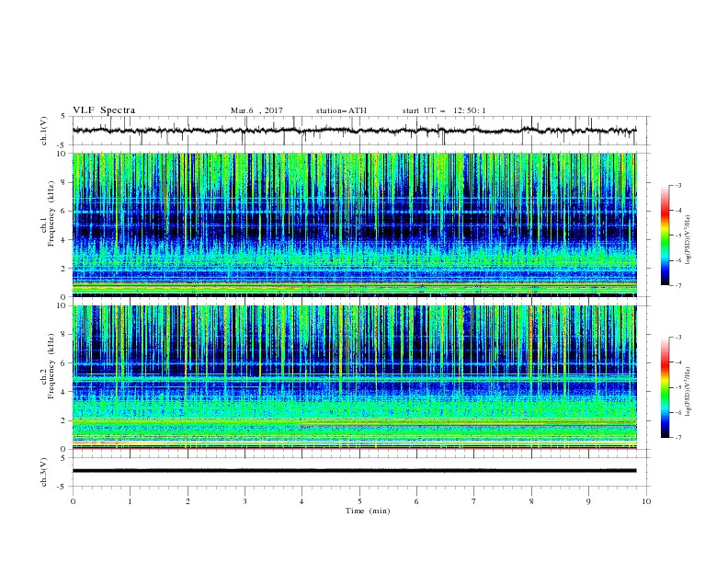This screenshot has width=728, height=563.
Task: Click the time axis tick label "5"
Action: coord(359,501)
